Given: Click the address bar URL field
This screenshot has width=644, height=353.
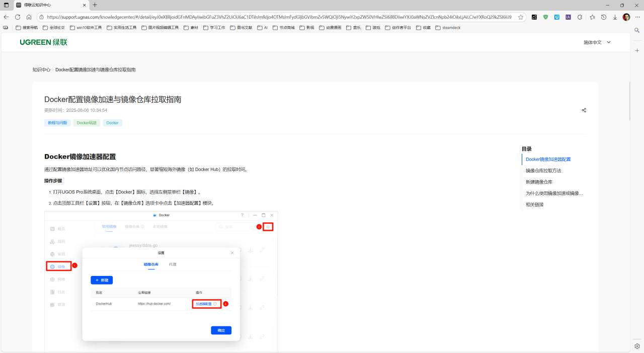Looking at the screenshot, I should pyautogui.click(x=279, y=17).
